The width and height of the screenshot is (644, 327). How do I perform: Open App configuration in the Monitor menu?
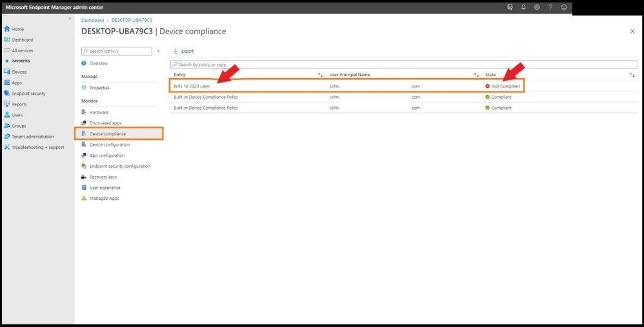pos(106,155)
